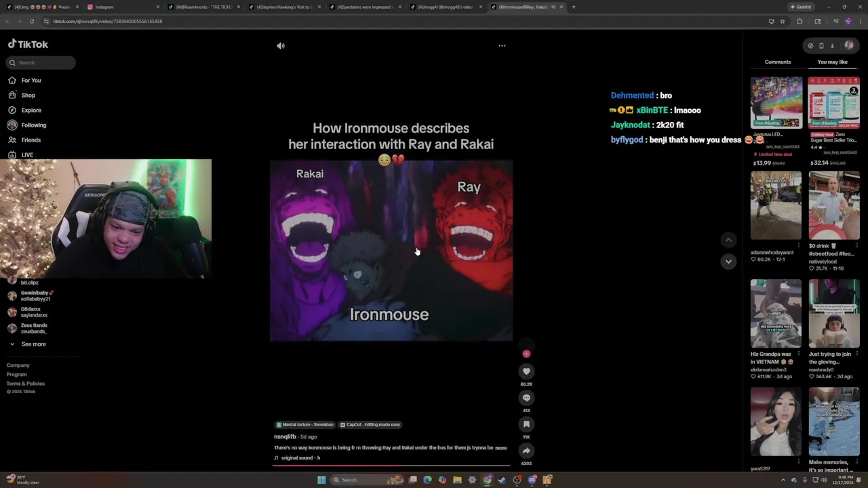The height and width of the screenshot is (488, 868).
Task: Click the 'CapCut - Editing made easy' tag
Action: pyautogui.click(x=370, y=425)
